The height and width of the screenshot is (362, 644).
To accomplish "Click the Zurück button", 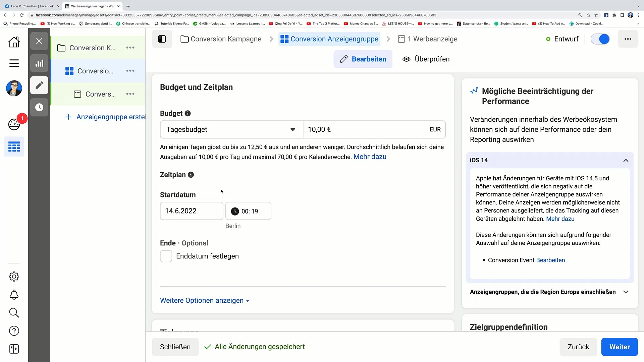I will 578,347.
